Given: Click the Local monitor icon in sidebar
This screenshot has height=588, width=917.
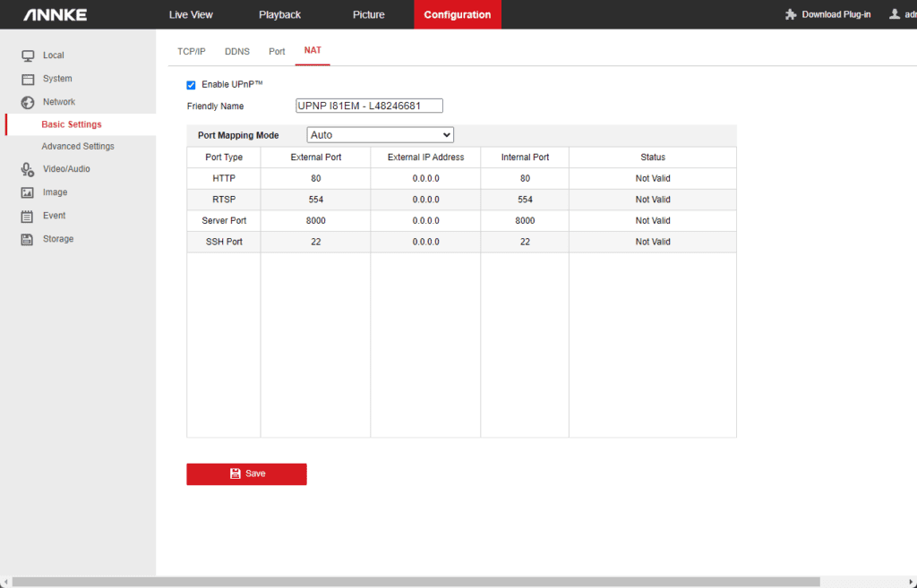Looking at the screenshot, I should point(28,55).
